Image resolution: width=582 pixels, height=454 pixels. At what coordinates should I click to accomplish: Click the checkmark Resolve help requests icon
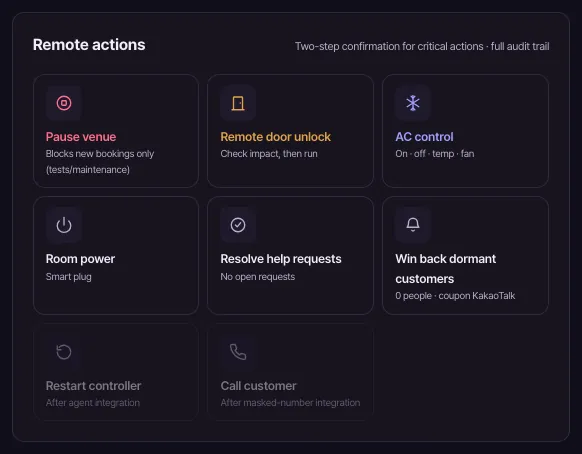[238, 225]
